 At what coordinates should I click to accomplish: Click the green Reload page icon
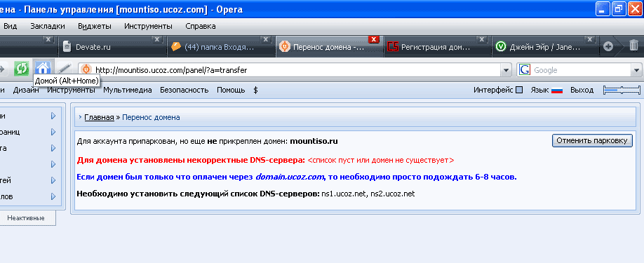tap(21, 69)
